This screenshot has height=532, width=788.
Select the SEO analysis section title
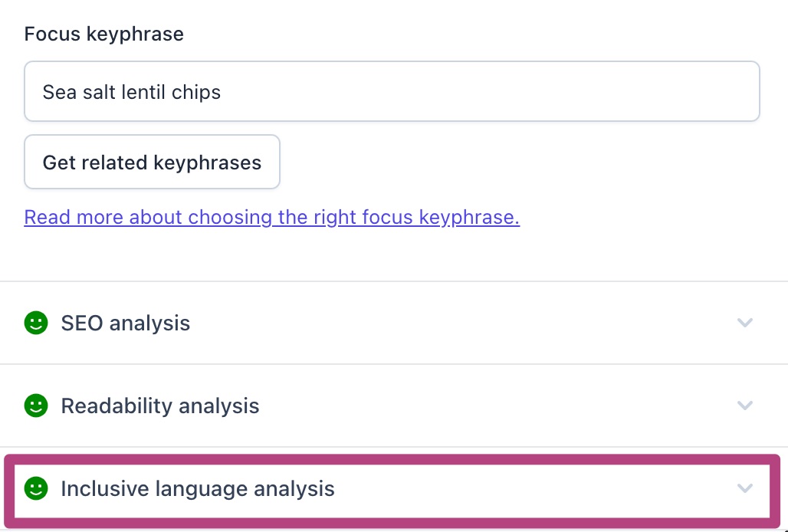(x=126, y=323)
